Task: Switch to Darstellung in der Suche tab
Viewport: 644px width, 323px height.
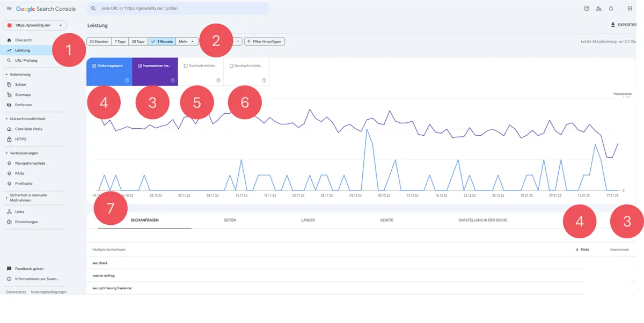Action: (482, 220)
